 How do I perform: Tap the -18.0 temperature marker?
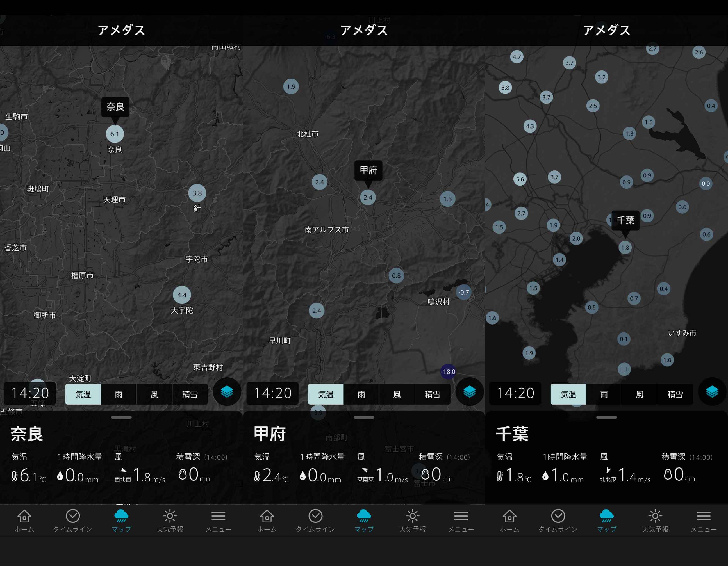click(x=448, y=371)
